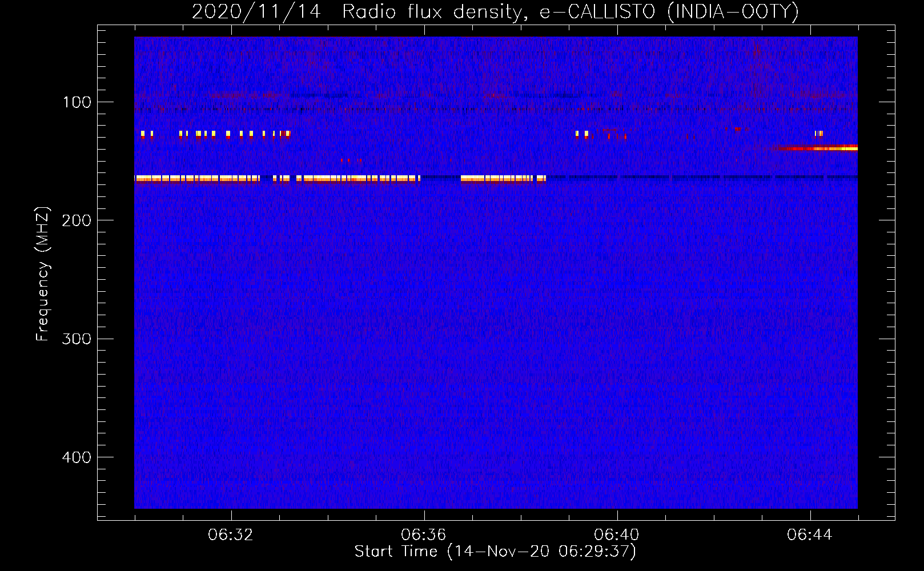Click the 06:36 time tick label

[424, 535]
